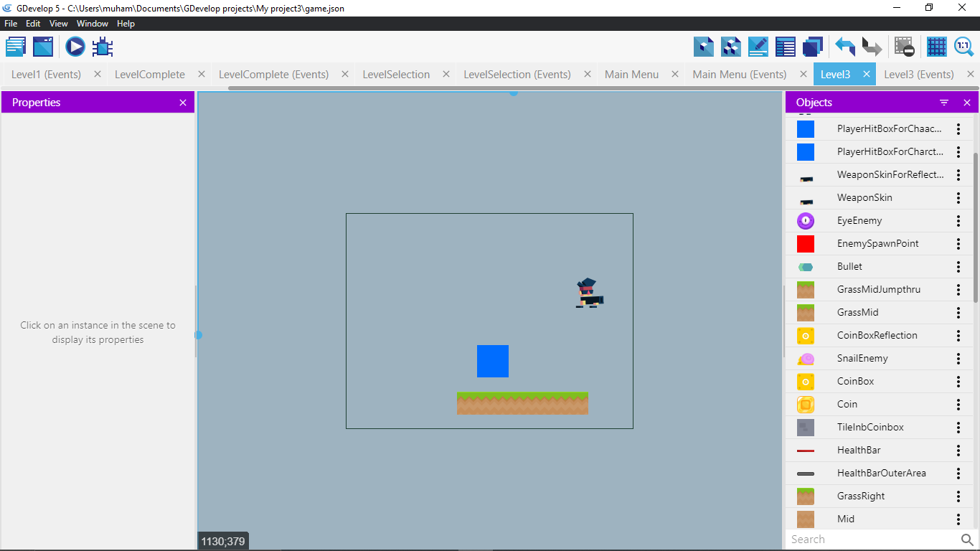Select the blue square instance in scene
The width and height of the screenshot is (980, 551).
point(493,361)
